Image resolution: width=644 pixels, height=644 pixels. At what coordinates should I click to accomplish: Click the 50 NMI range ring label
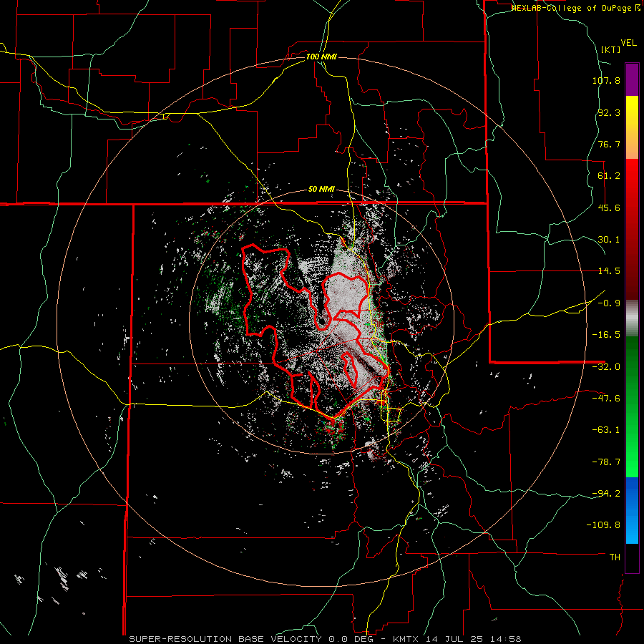point(321,190)
